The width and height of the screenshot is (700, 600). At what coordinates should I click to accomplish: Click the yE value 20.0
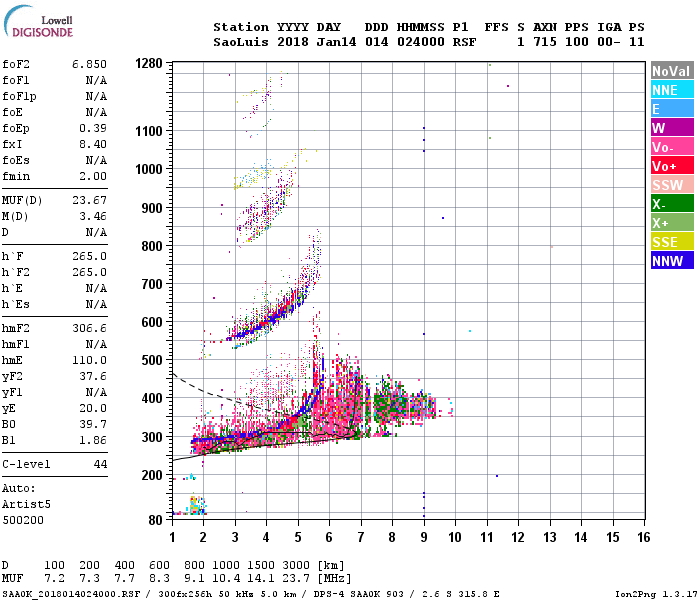coord(93,408)
